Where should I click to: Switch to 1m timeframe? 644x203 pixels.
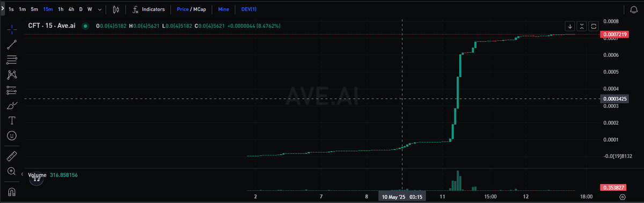click(23, 10)
